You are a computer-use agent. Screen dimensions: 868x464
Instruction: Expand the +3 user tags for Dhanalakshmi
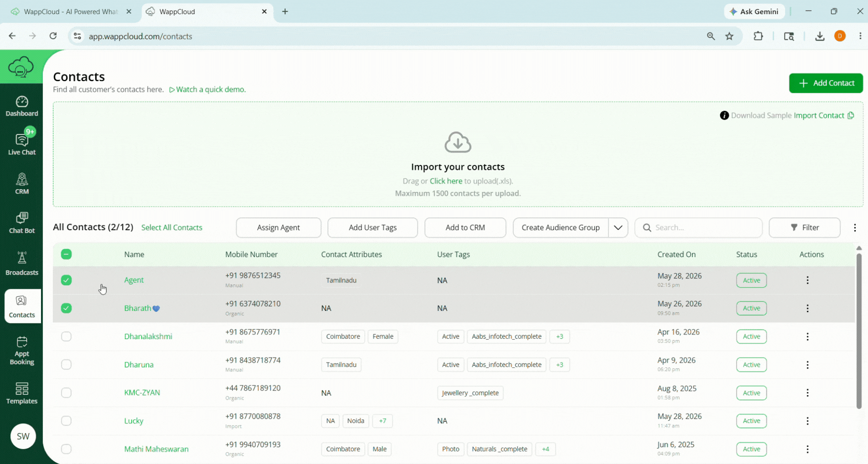pos(560,336)
